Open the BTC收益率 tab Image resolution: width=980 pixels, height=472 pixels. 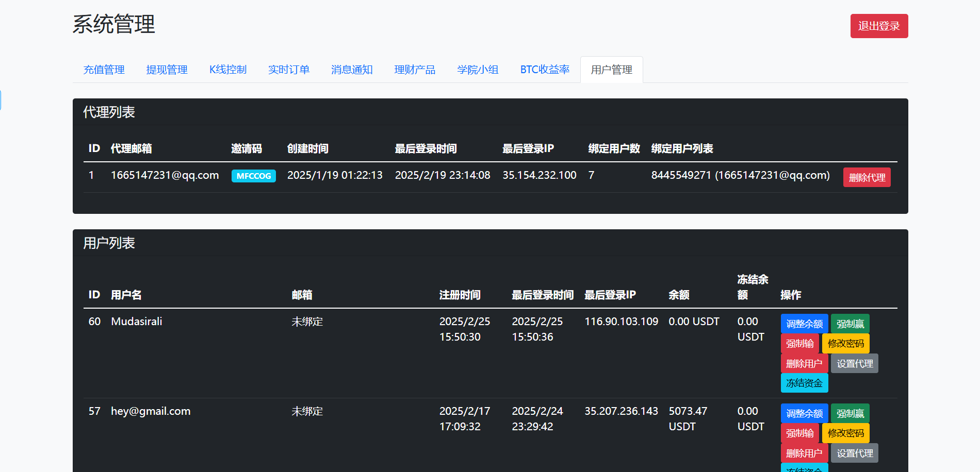tap(545, 70)
